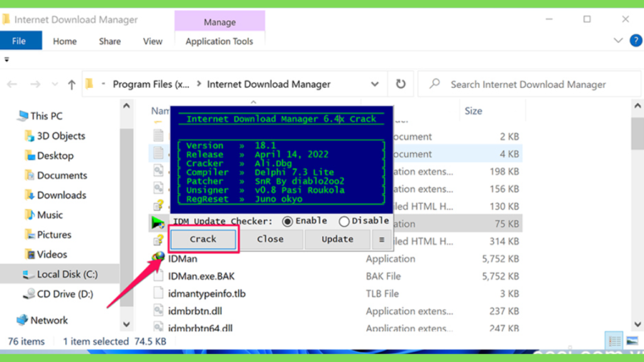
Task: Click the Update button in the dialog
Action: tap(337, 239)
